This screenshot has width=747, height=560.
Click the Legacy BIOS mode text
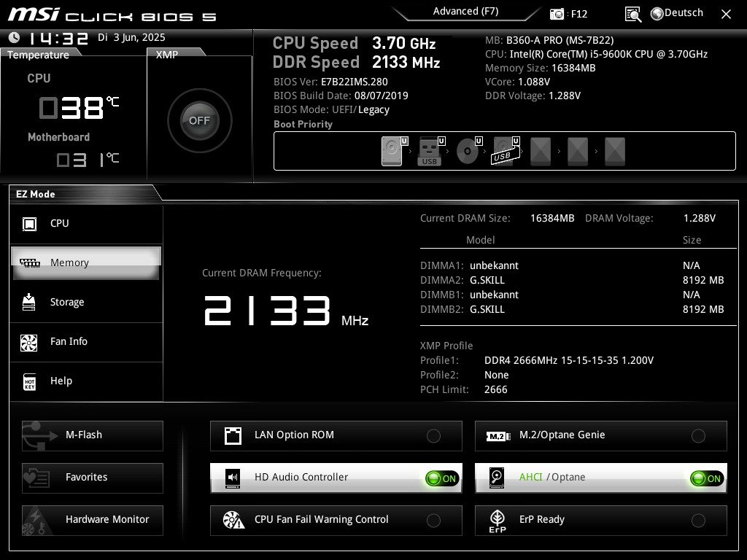373,109
